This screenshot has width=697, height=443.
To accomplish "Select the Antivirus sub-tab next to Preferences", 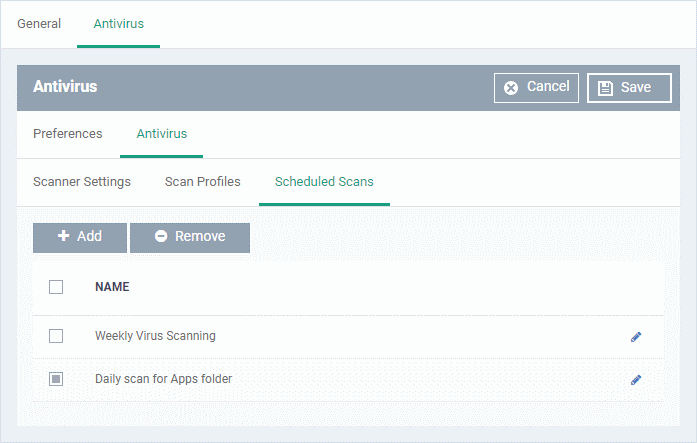I will click(162, 134).
